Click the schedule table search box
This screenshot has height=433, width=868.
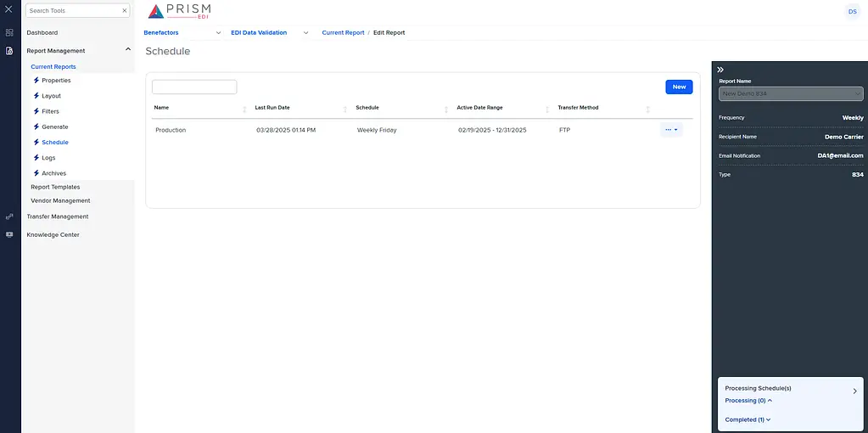point(194,87)
